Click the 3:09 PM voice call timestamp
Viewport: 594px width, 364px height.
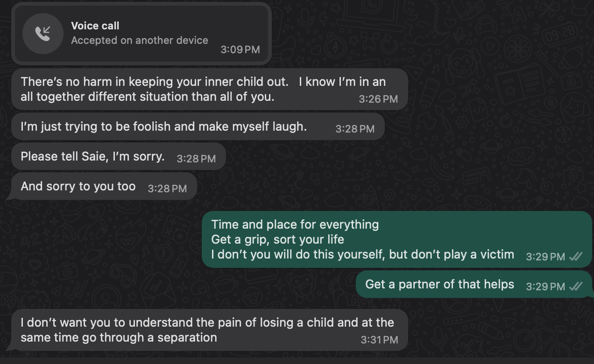[x=240, y=49]
